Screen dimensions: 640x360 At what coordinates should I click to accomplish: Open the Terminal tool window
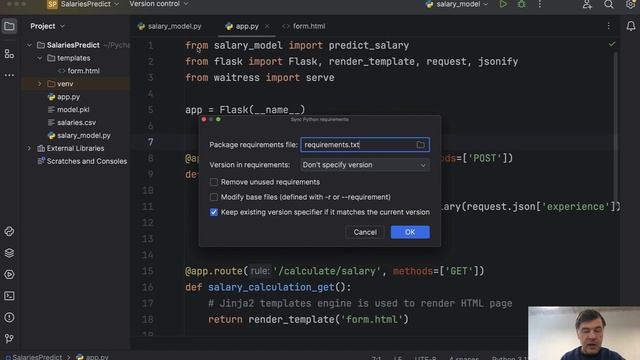tap(9, 296)
